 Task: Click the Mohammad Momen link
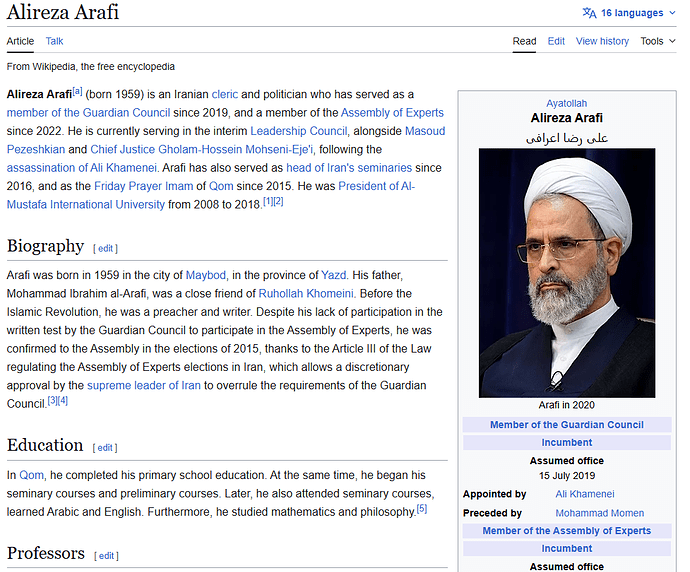coord(599,513)
